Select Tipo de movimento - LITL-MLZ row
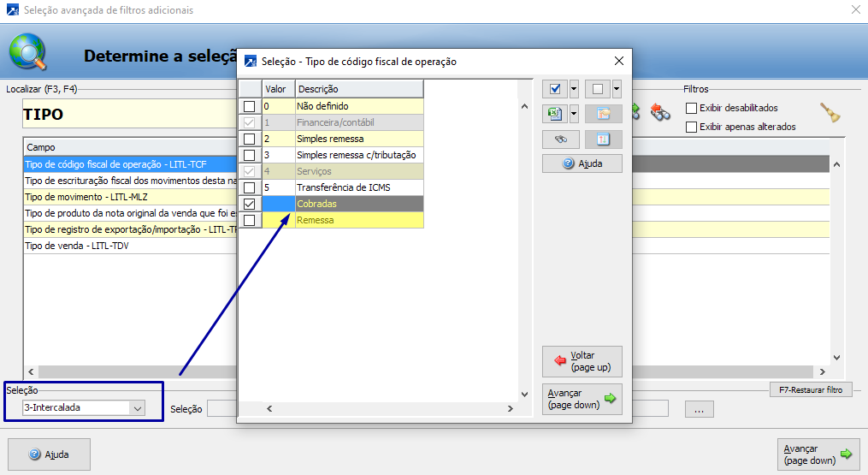Screen dimensions: 868x475 (x=131, y=198)
